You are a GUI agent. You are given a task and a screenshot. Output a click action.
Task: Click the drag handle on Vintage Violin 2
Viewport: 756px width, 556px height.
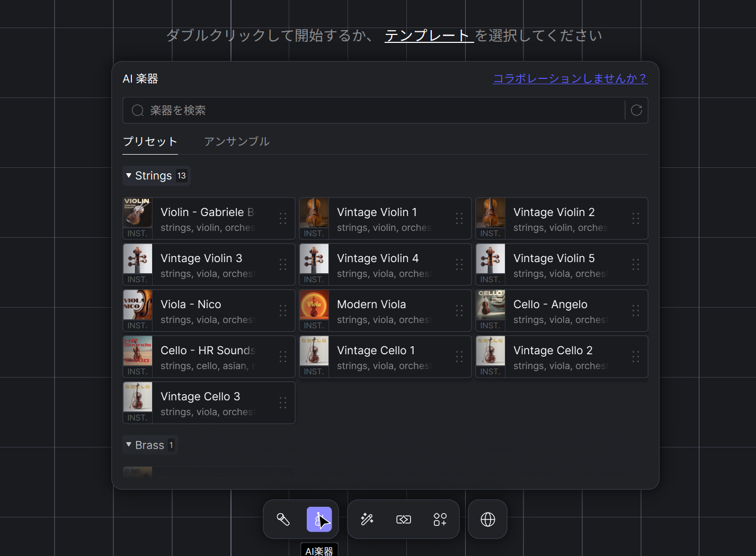pos(635,219)
